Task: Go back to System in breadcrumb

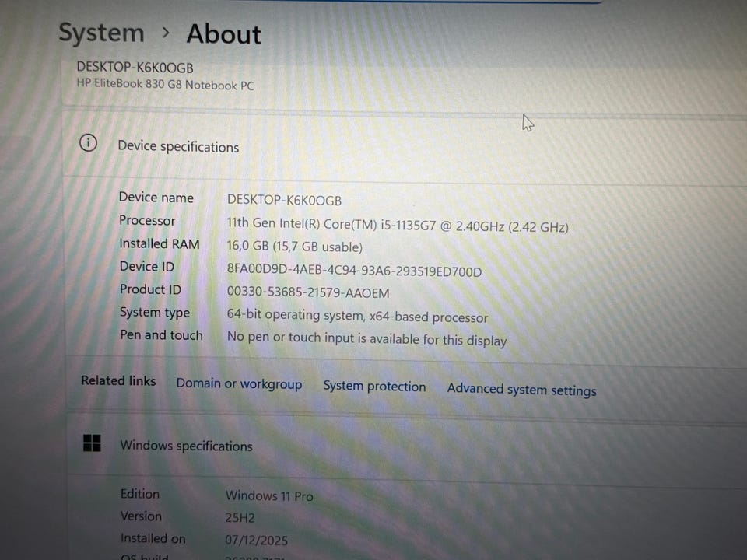Action: [x=101, y=33]
